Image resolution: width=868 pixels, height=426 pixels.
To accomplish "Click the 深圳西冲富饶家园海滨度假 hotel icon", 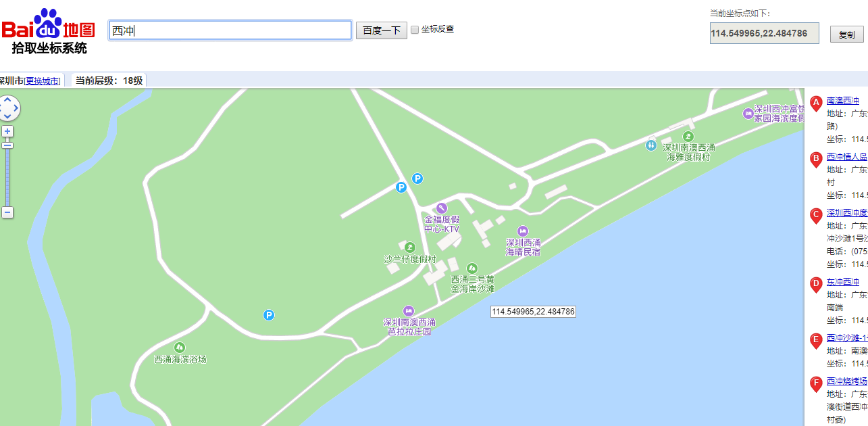I will [748, 113].
